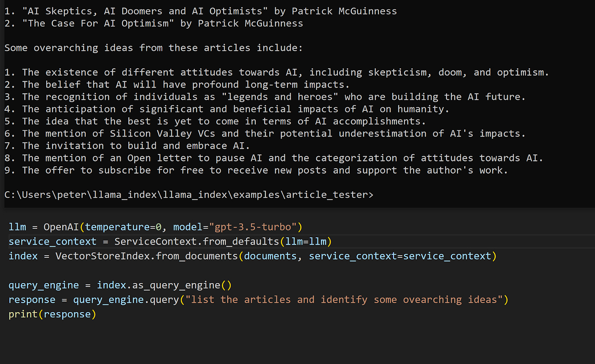595x364 pixels.
Task: Click line 6 mentioning Silicon Valley VCs
Action: (265, 134)
